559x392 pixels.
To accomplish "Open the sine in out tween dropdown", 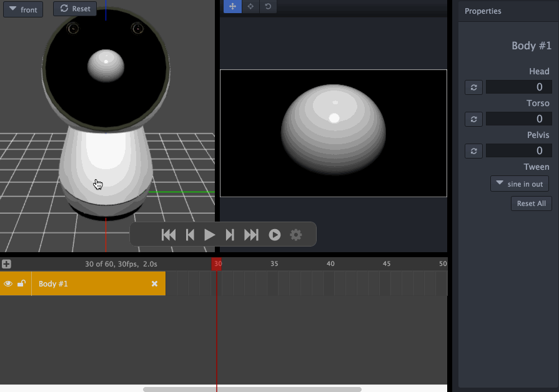I will coord(520,184).
